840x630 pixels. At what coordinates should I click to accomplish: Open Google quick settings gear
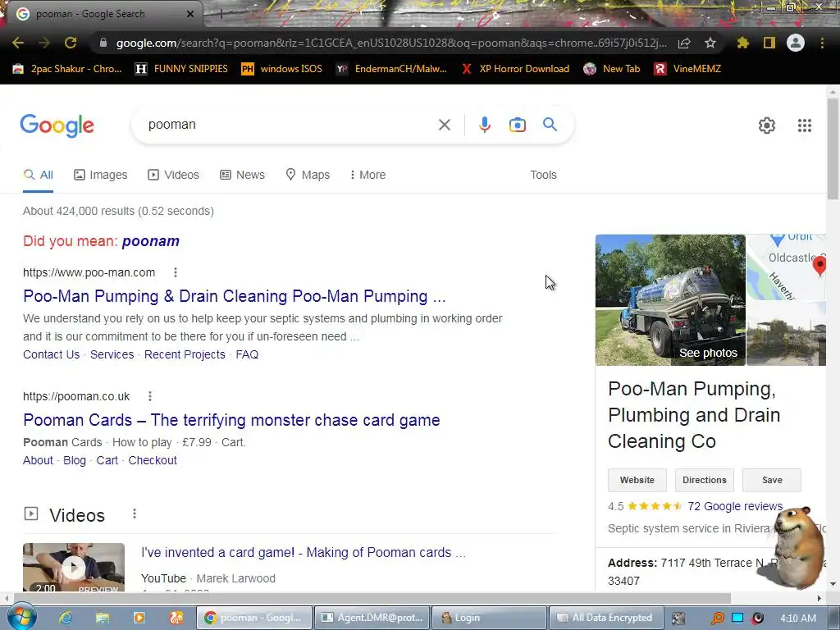pyautogui.click(x=767, y=126)
